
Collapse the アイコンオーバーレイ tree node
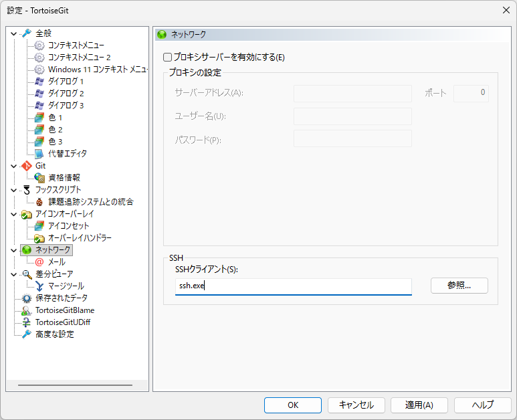coord(13,214)
